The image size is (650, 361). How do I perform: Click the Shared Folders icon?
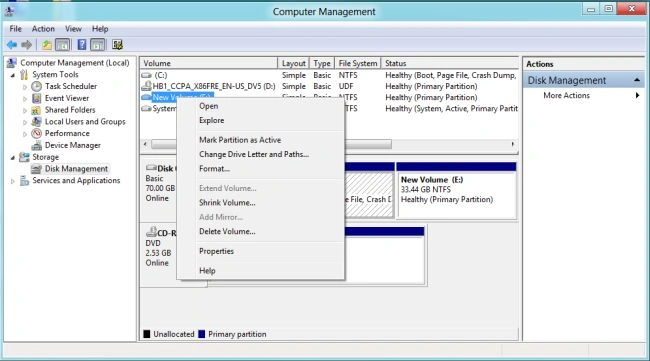[x=37, y=110]
